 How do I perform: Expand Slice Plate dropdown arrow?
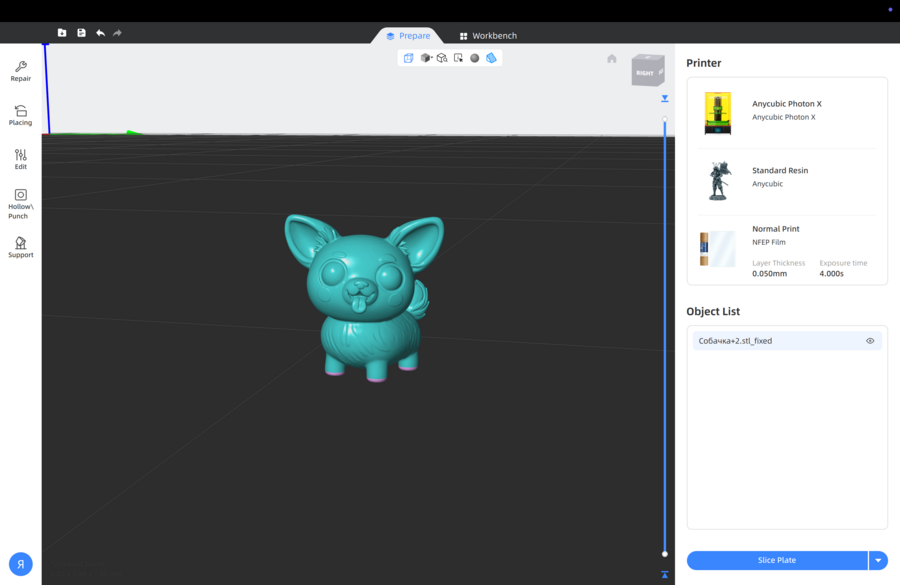pos(878,560)
